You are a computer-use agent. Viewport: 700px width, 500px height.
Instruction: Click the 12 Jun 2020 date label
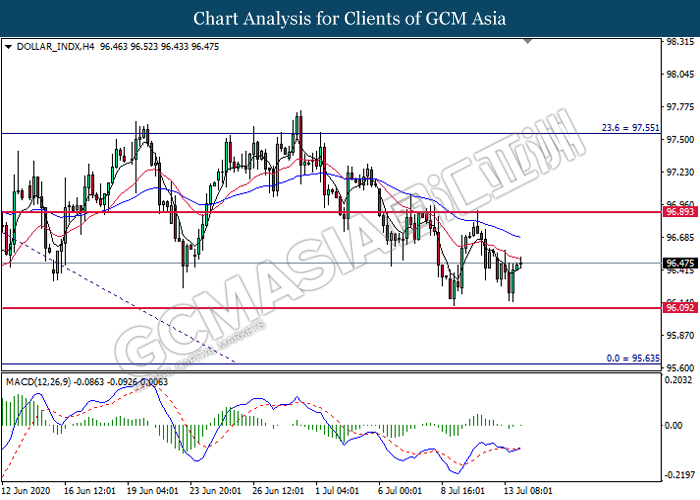pos(26,491)
